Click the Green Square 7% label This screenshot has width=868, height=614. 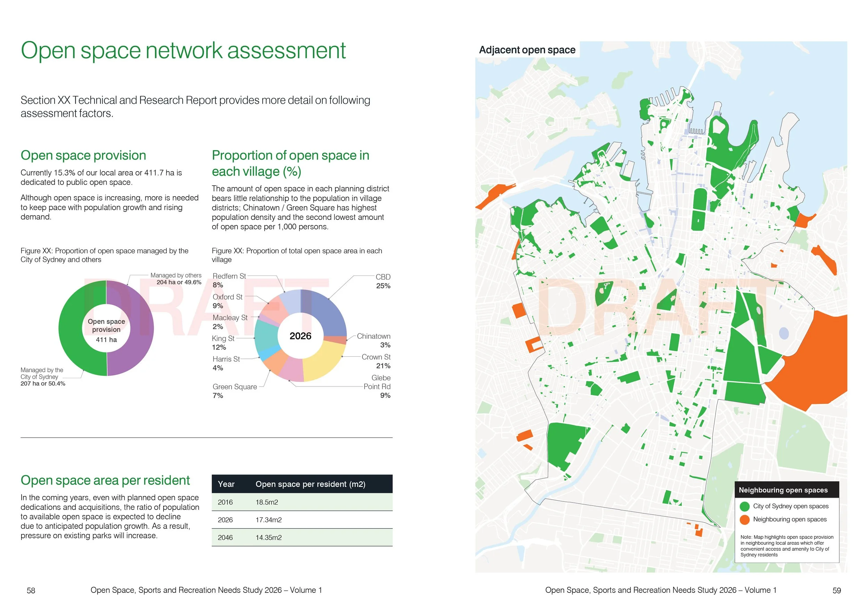pos(234,391)
